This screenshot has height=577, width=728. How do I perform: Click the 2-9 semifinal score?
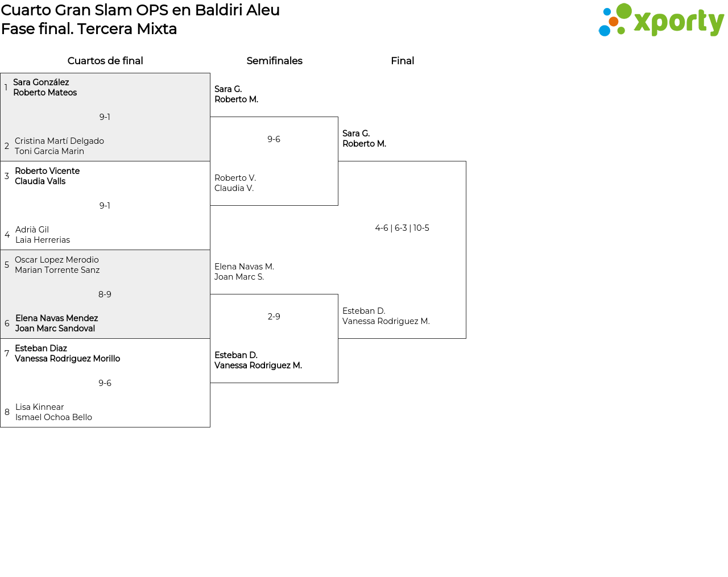pyautogui.click(x=274, y=317)
